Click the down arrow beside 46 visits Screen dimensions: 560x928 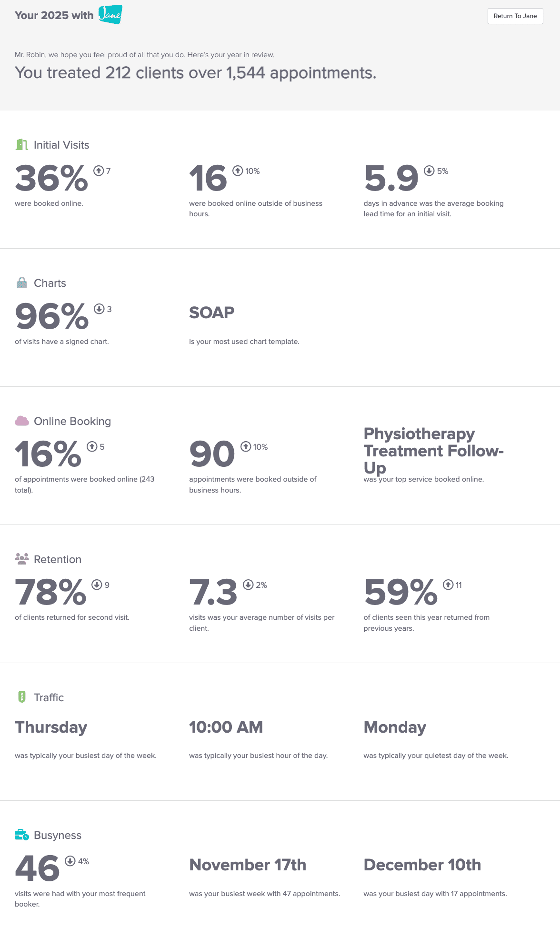pyautogui.click(x=70, y=861)
